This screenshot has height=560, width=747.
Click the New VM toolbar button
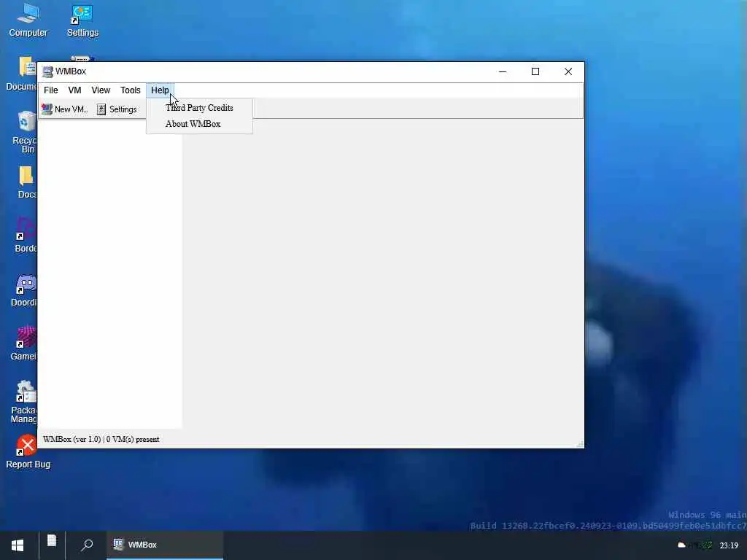(65, 109)
